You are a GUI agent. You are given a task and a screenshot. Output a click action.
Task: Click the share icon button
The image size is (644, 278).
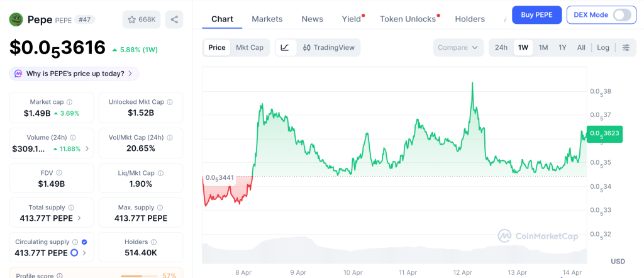pyautogui.click(x=174, y=19)
